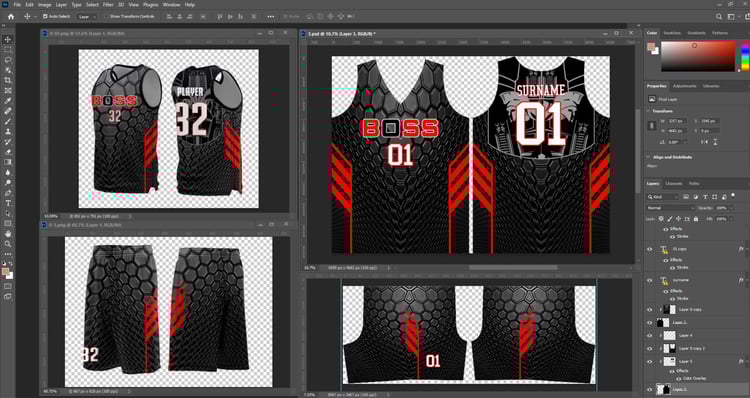Enable Show Transform Controls checkbox
Screen dimensions: 750x398
pos(107,16)
